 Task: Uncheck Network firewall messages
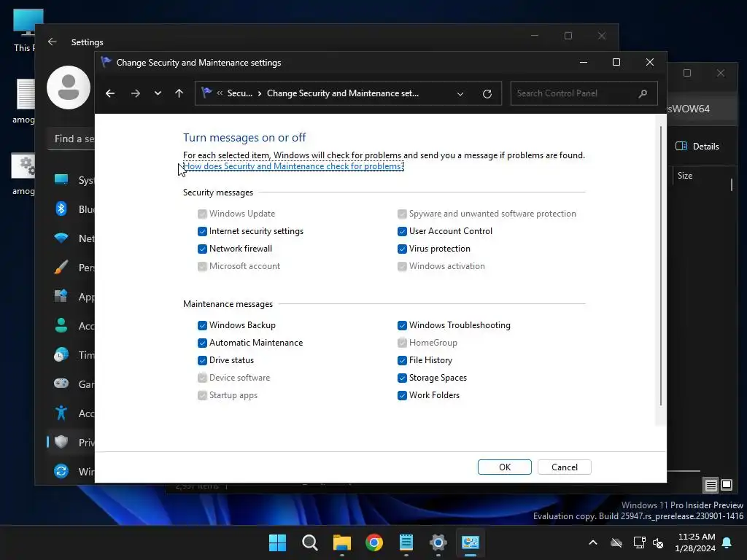click(x=202, y=249)
